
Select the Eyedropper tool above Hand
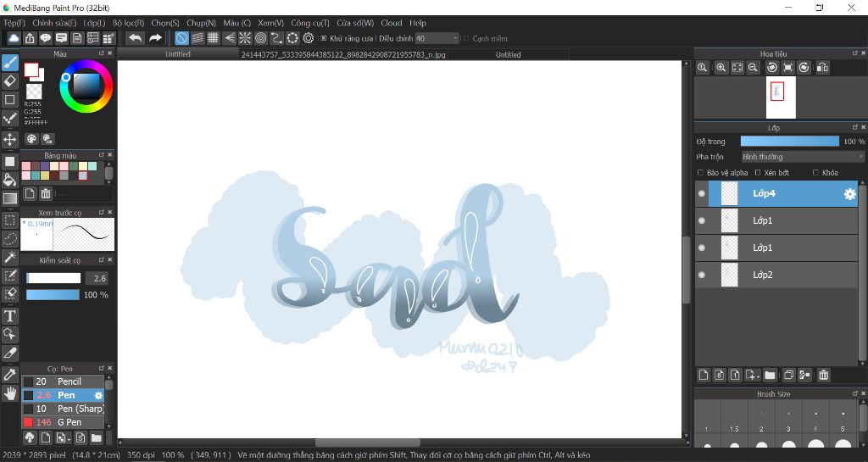10,375
